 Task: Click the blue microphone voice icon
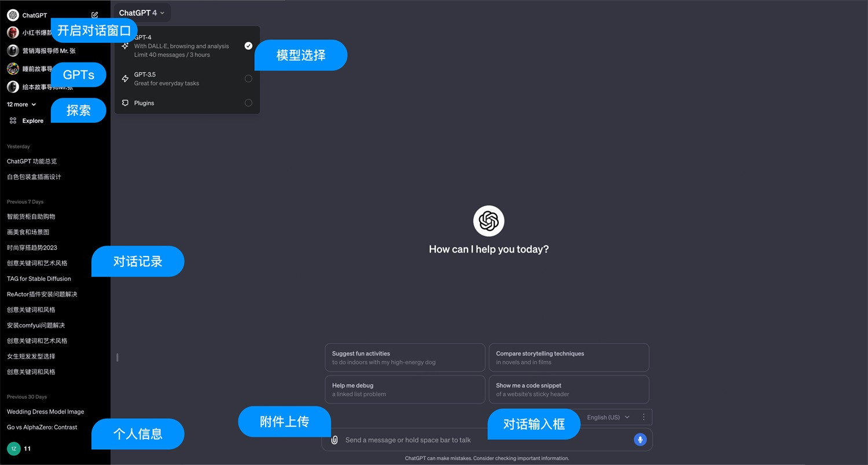click(640, 440)
